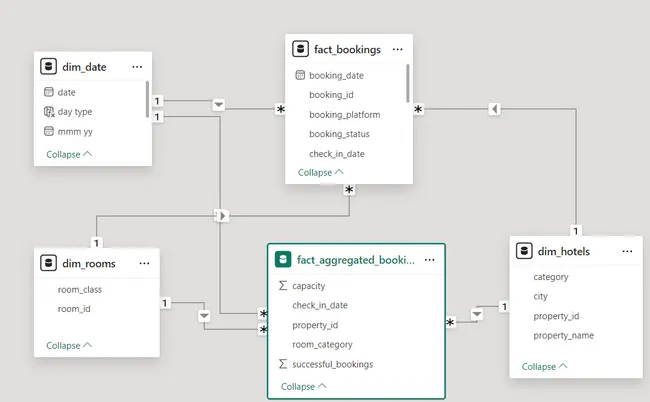The width and height of the screenshot is (650, 402).
Task: Select the booking_id field
Action: [331, 95]
